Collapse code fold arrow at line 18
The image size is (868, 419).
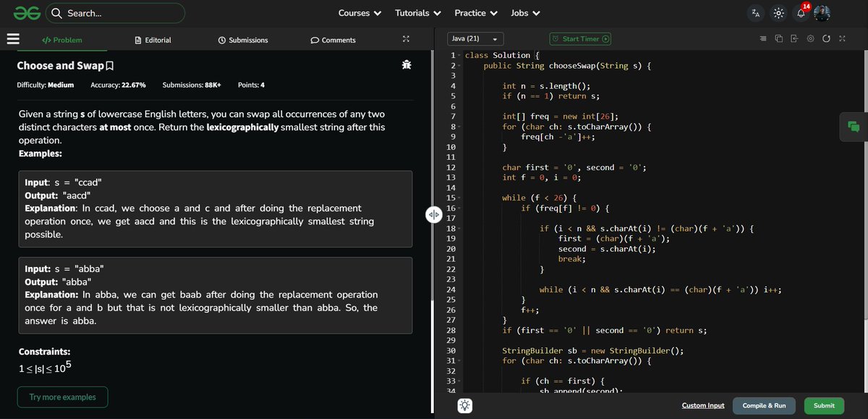459,229
